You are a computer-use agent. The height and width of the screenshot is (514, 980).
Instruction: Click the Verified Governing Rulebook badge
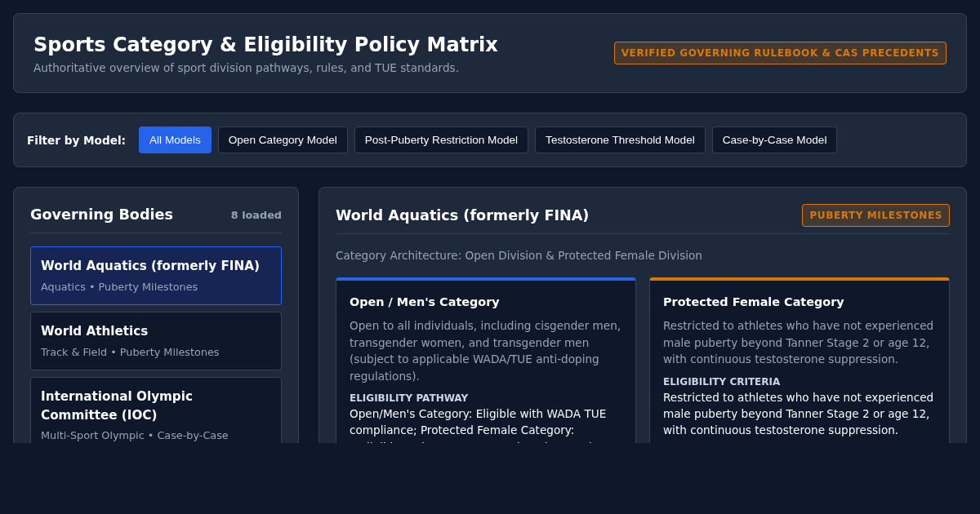click(780, 53)
